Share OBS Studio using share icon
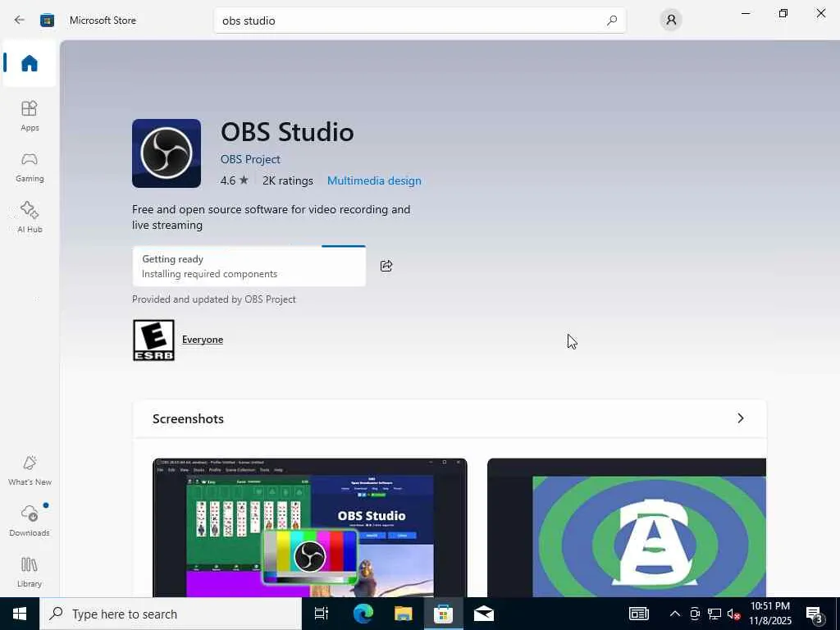840x630 pixels. 386,266
